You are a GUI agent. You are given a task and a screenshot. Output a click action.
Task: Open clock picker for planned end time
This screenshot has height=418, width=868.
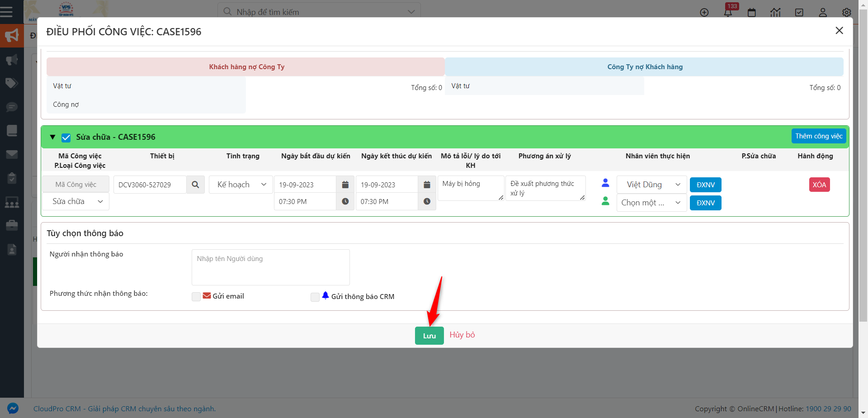427,201
